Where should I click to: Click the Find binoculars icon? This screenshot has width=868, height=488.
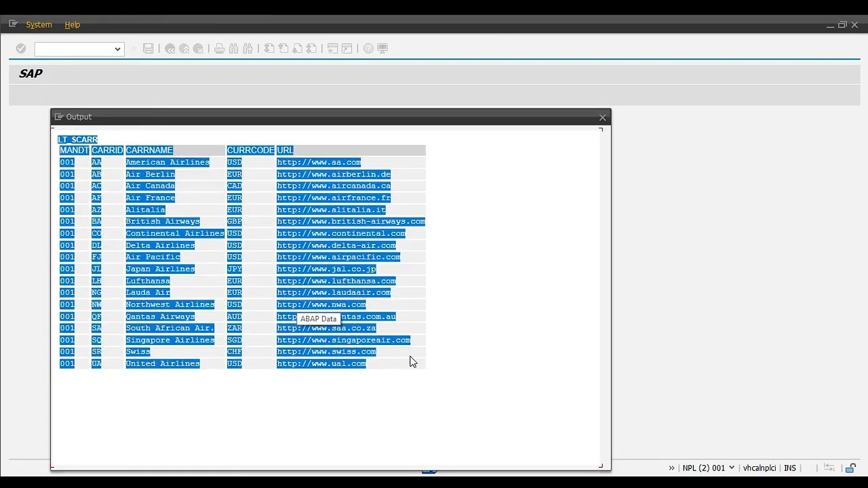(234, 49)
